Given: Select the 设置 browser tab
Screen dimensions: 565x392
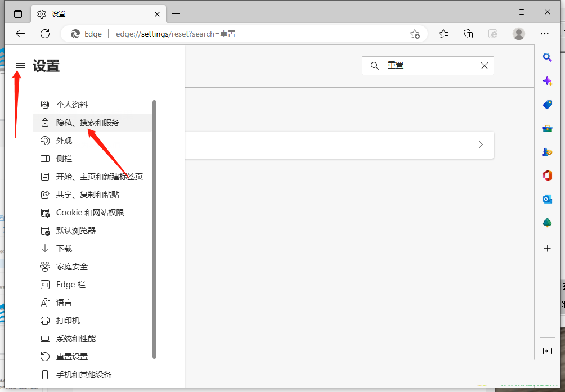Looking at the screenshot, I should (98, 14).
